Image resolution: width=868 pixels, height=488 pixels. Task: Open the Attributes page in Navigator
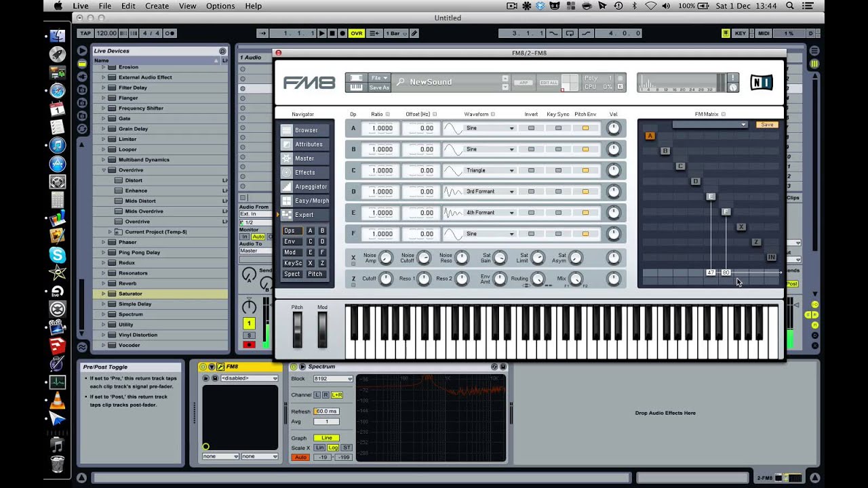[x=304, y=144]
